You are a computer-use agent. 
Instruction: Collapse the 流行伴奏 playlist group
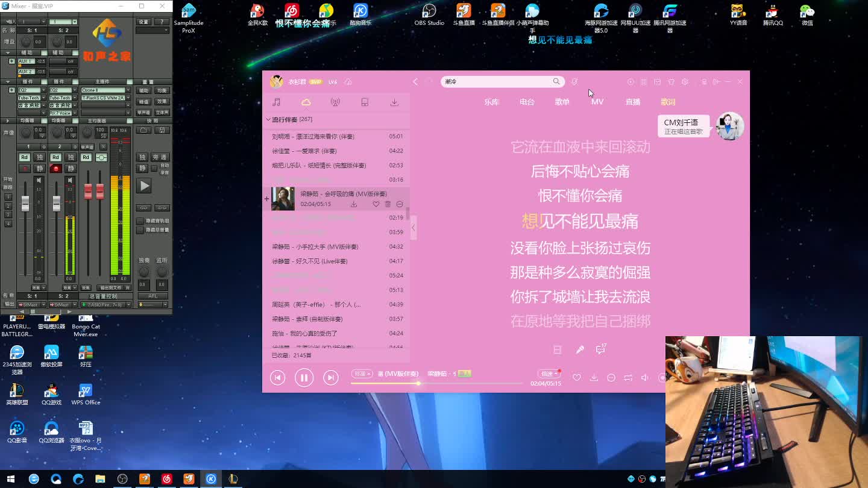coord(268,120)
